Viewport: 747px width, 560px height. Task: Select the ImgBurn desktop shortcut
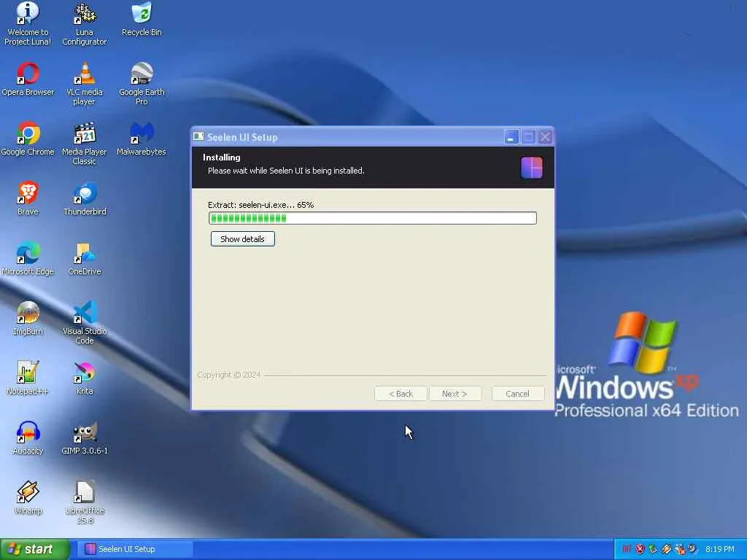click(x=28, y=318)
